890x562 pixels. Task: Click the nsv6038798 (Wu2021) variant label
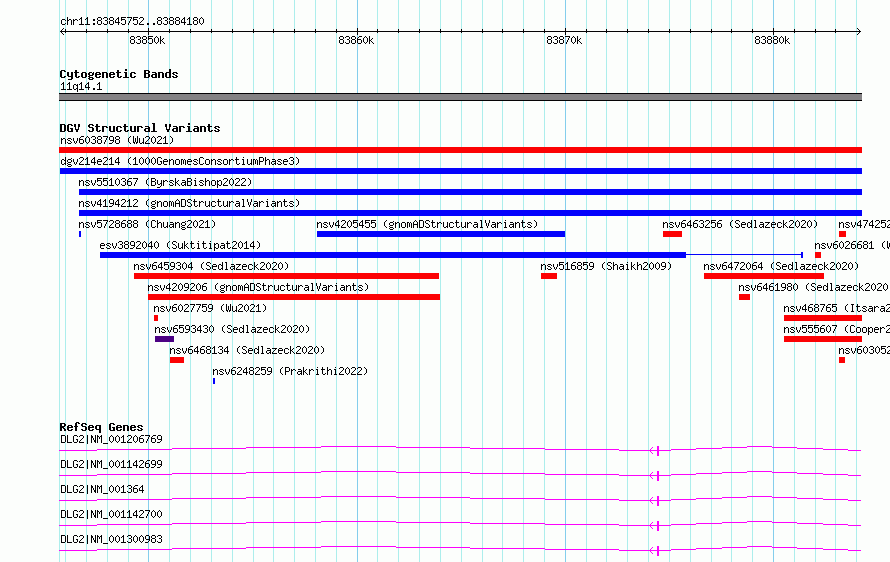coord(117,140)
